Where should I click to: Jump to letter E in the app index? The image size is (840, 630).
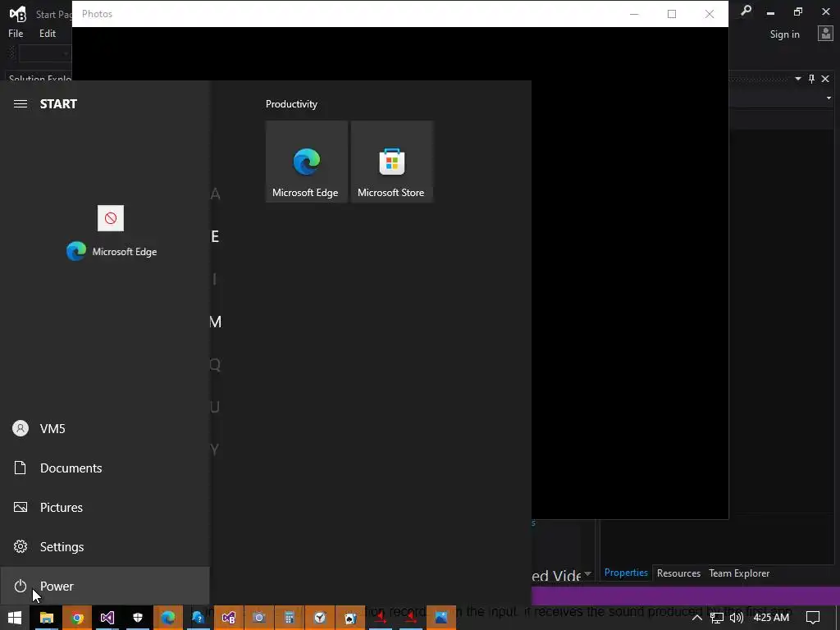215,236
